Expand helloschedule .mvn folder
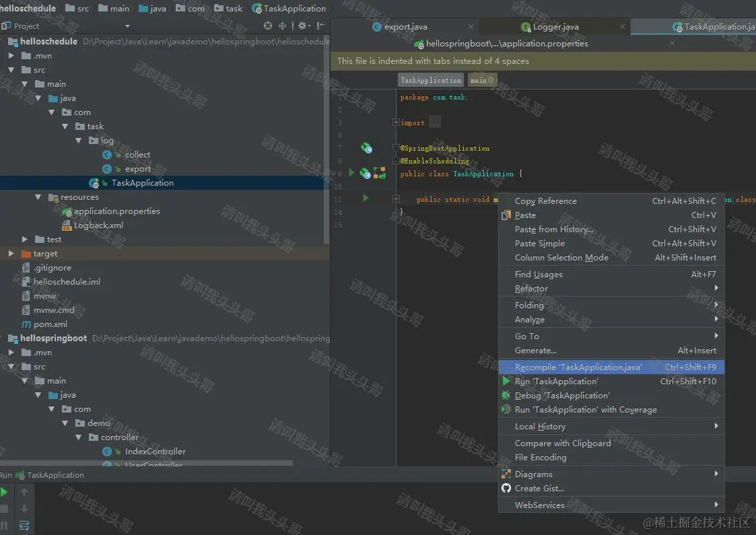The width and height of the screenshot is (756, 535). (11, 56)
